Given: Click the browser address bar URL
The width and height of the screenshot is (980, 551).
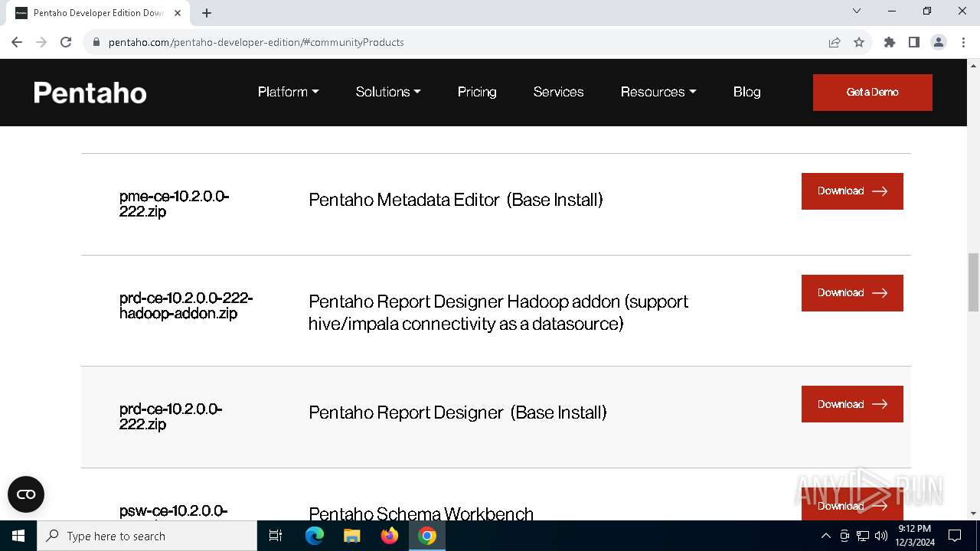Looking at the screenshot, I should tap(256, 42).
